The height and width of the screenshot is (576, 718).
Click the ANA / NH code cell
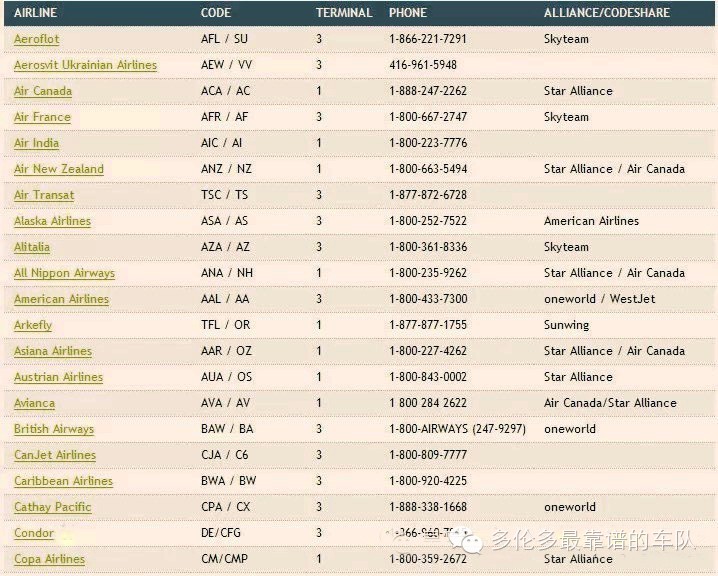(227, 273)
